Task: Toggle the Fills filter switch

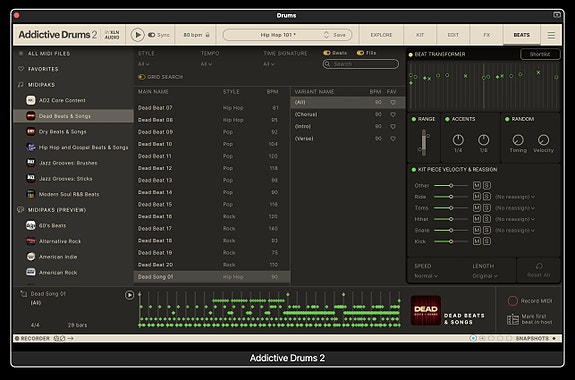Action: [360, 53]
